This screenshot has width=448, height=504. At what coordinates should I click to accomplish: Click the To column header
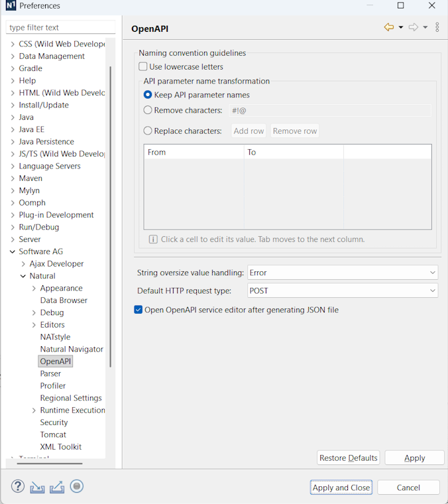click(x=294, y=152)
